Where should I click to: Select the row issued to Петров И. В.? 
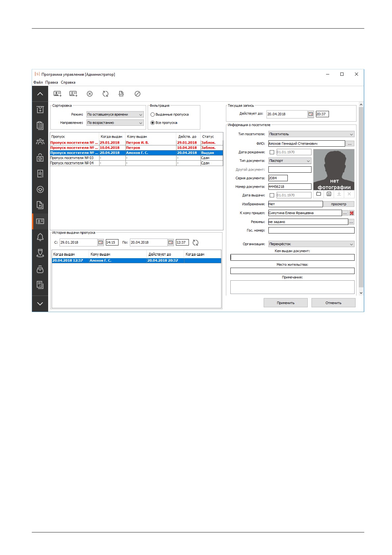pyautogui.click(x=136, y=143)
